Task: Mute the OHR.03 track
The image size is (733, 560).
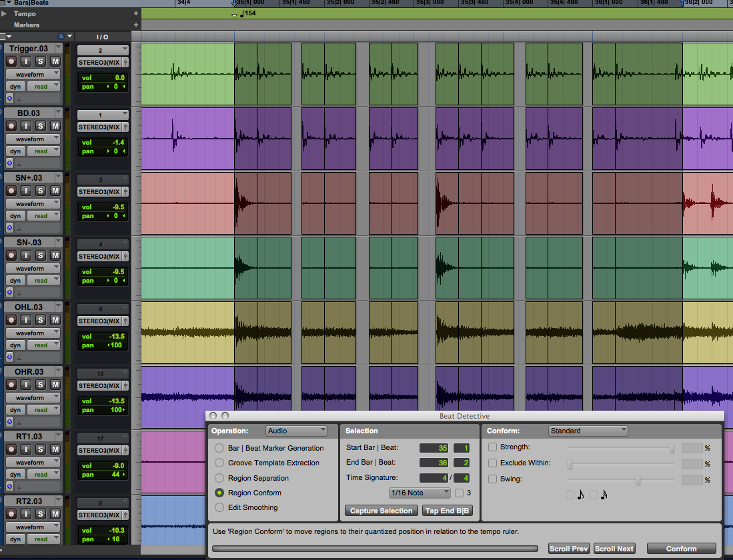Action: point(55,384)
